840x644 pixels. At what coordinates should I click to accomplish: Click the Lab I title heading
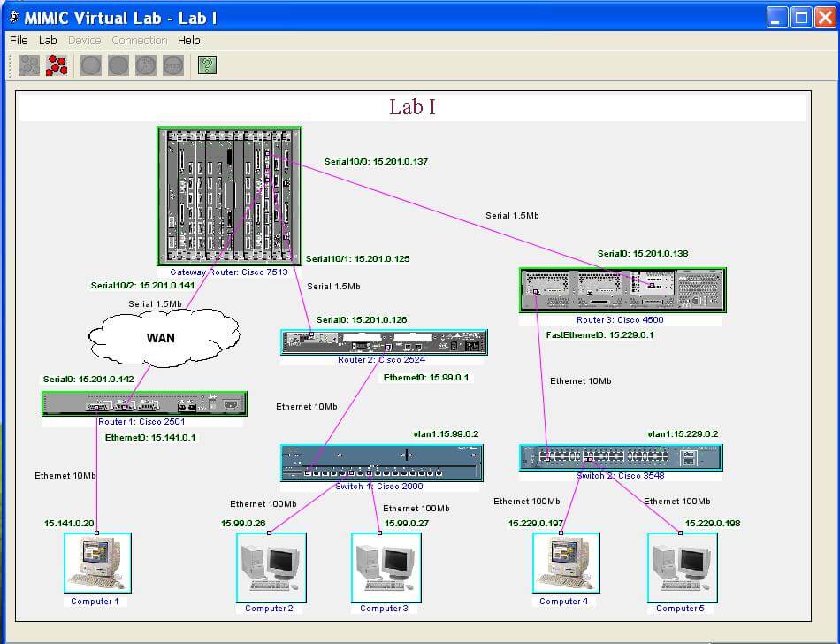(x=412, y=105)
